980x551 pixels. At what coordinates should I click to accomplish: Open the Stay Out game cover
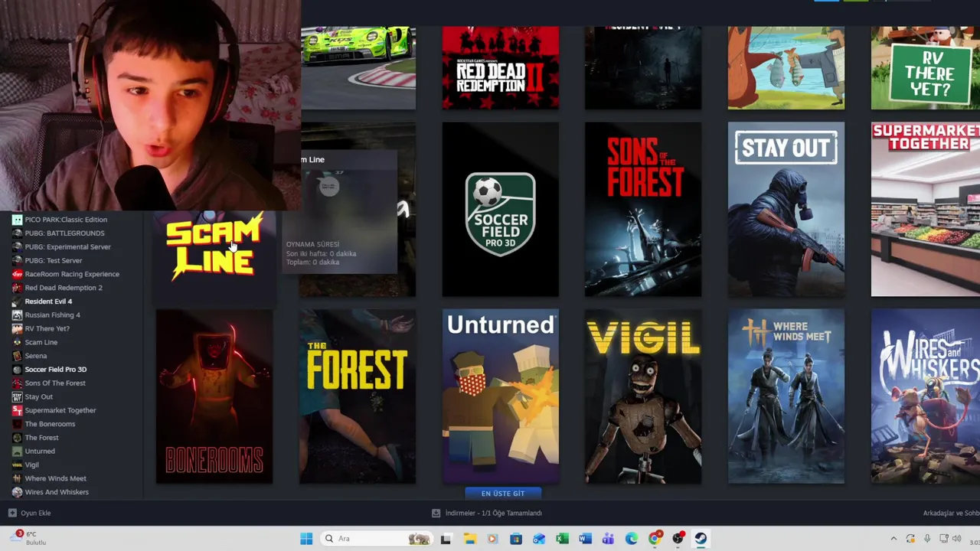786,209
